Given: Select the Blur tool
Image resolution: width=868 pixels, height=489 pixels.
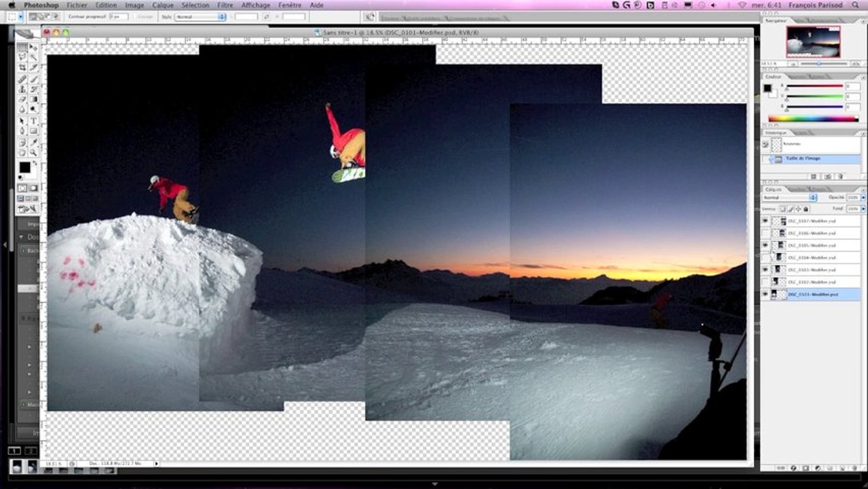Looking at the screenshot, I should tap(22, 109).
